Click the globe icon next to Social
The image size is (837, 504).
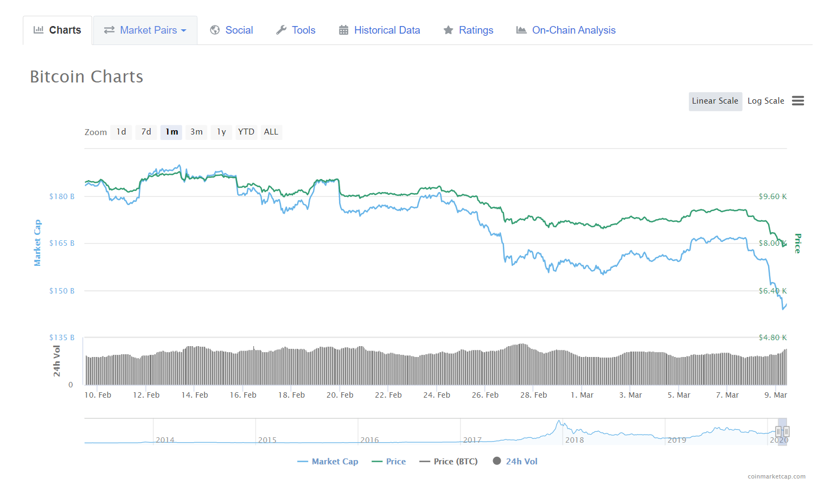click(x=215, y=30)
